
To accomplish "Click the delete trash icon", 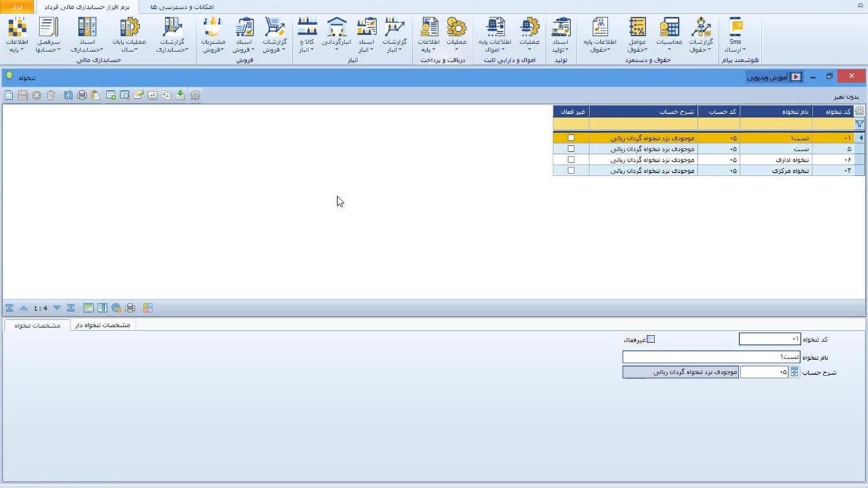I will [x=51, y=96].
